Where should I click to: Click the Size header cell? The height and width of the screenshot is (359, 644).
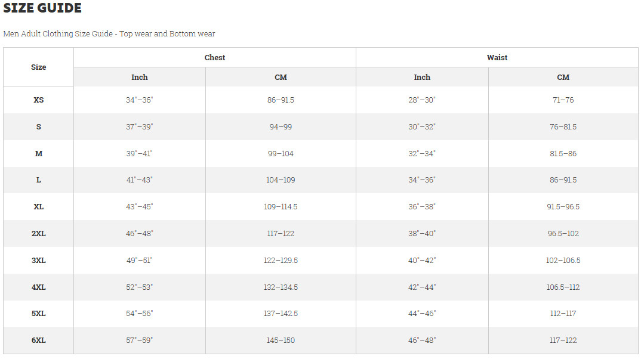click(39, 67)
